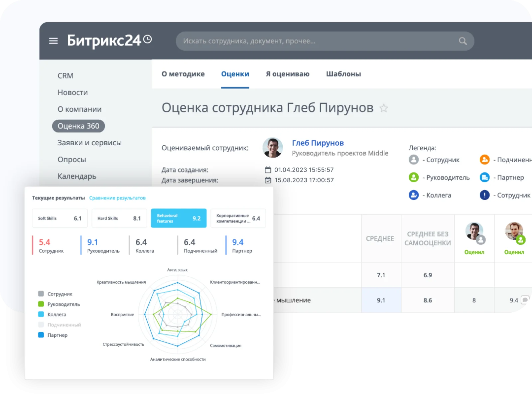Click the orange Подчиненный legend icon

(x=484, y=160)
